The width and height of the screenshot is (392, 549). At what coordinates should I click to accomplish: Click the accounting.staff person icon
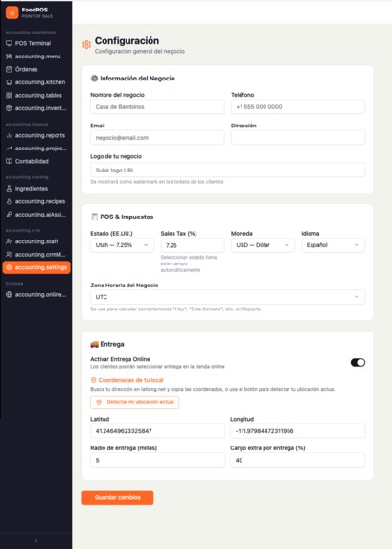pos(9,241)
